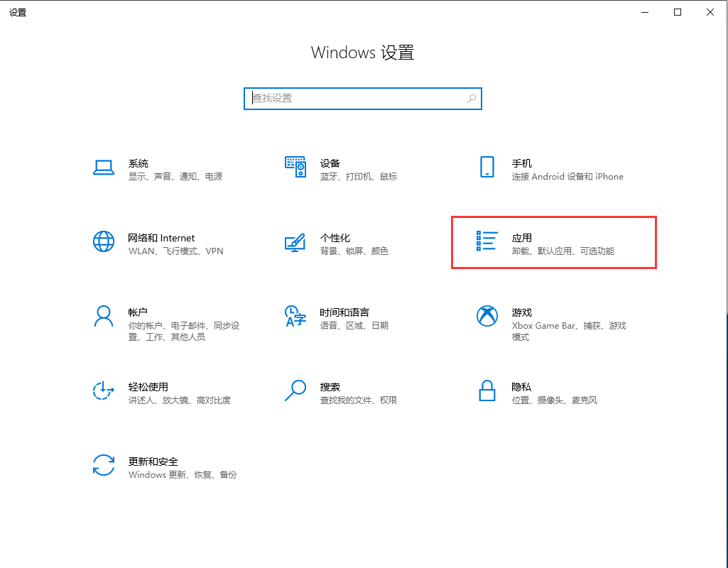Open the 轻松使用 settings title
Screen dimensions: 728x568
click(148, 387)
